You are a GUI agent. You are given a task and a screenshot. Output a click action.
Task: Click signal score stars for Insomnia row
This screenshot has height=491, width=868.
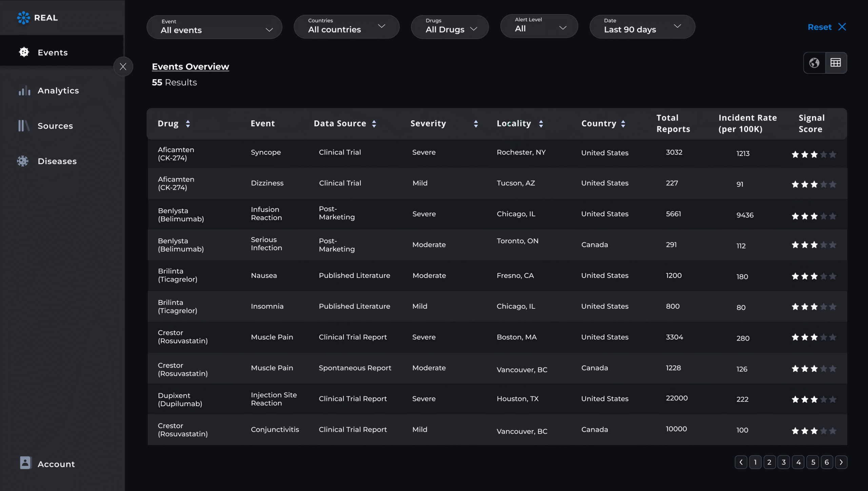point(814,307)
